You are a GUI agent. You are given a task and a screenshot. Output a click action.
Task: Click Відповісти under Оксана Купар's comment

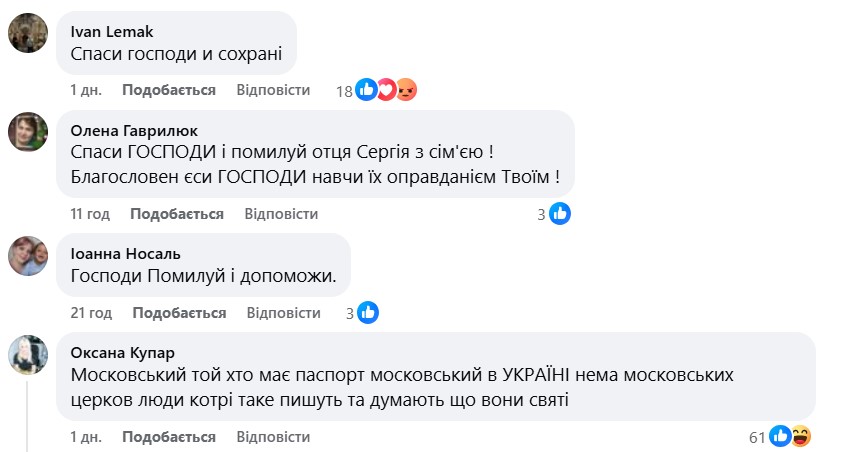(x=273, y=437)
